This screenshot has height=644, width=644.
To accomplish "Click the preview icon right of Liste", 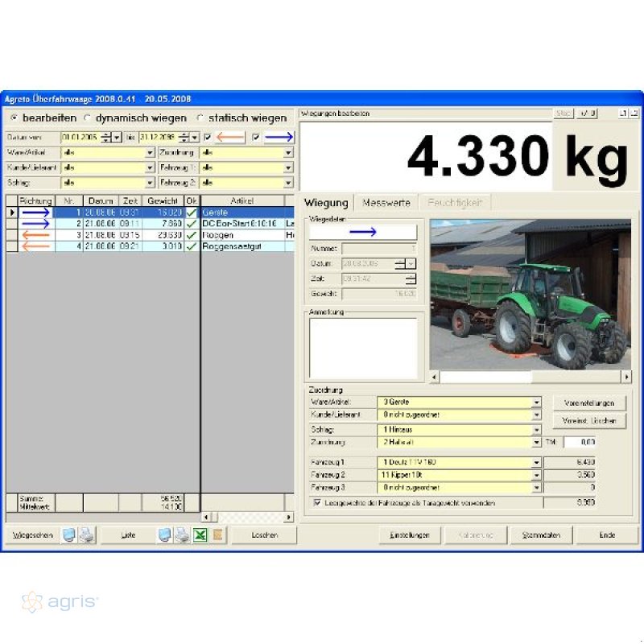I will click(166, 535).
